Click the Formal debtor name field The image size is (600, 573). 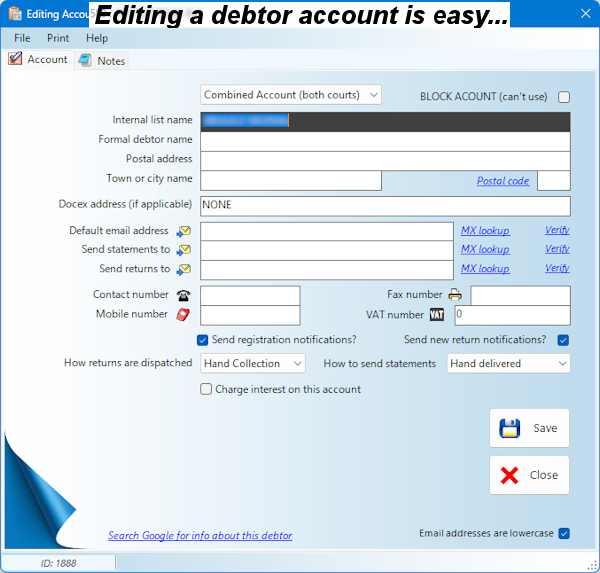tap(385, 142)
